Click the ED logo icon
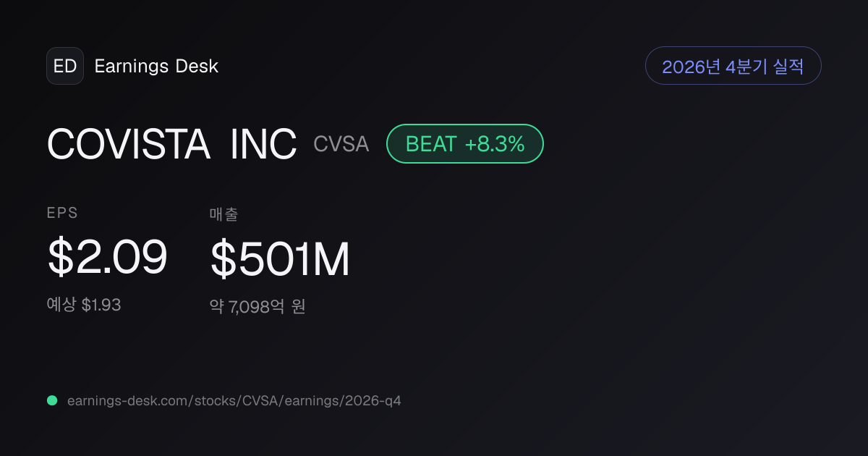868x456 pixels. click(x=65, y=66)
